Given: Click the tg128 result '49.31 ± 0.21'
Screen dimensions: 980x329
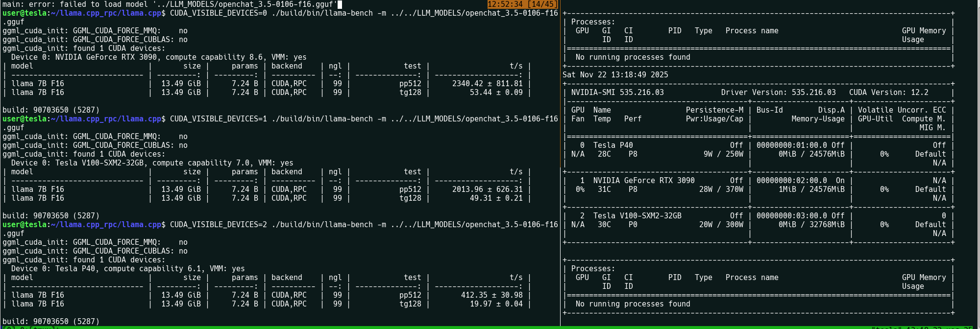Looking at the screenshot, I should click(x=496, y=198).
